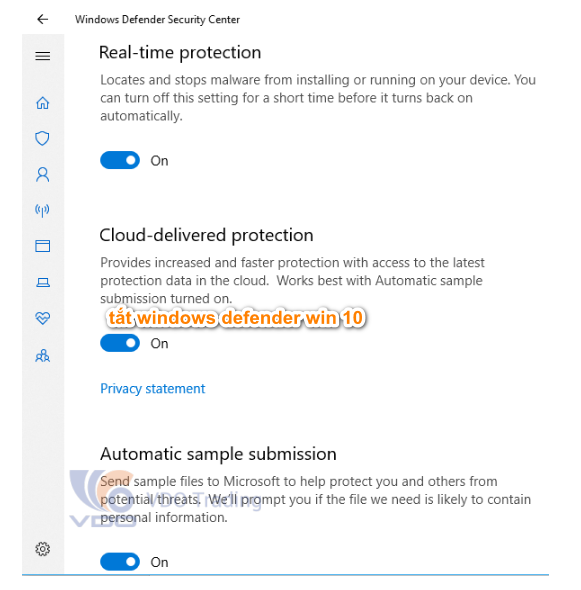Screen dimensions: 581x590
Task: Turn off Real-time protection toggle
Action: (x=120, y=160)
